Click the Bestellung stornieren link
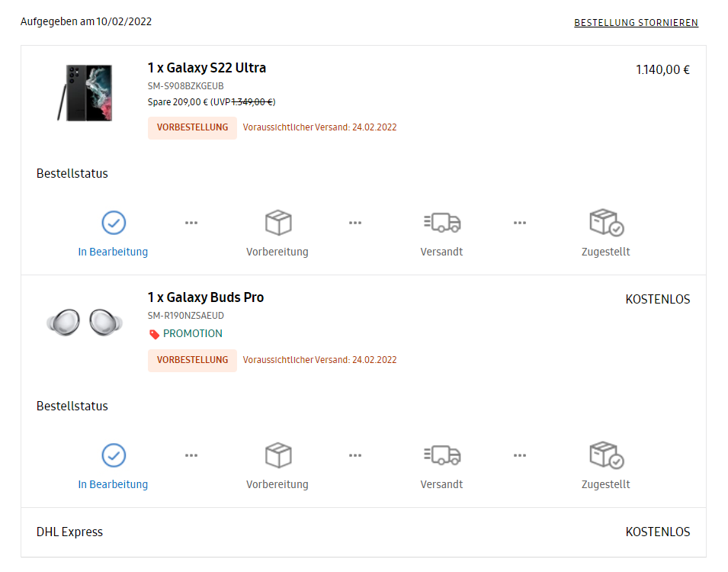Viewport: 728px width, 572px height. [x=636, y=23]
